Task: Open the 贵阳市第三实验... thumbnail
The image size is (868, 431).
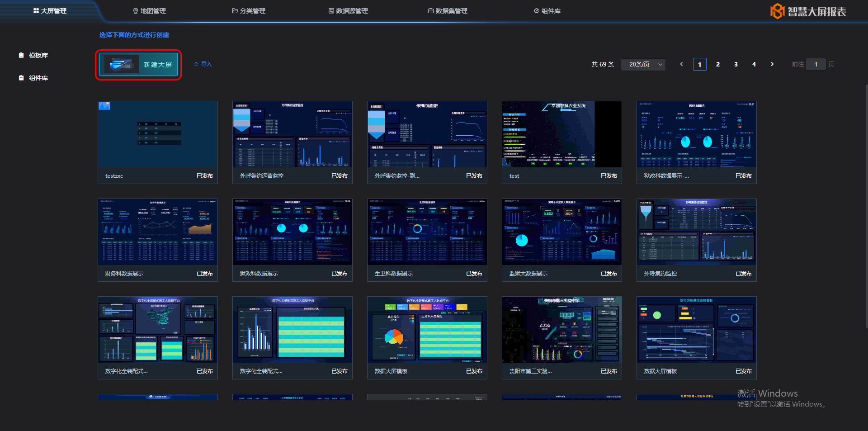Action: [562, 330]
